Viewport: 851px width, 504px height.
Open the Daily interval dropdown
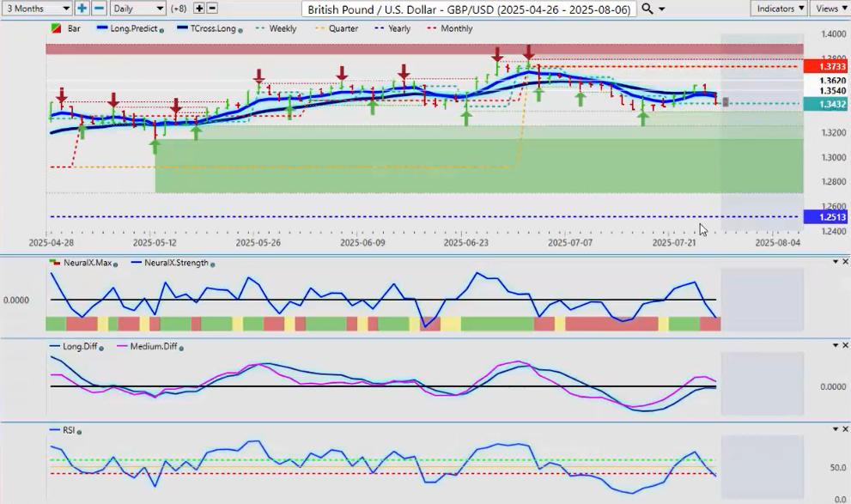tap(137, 8)
